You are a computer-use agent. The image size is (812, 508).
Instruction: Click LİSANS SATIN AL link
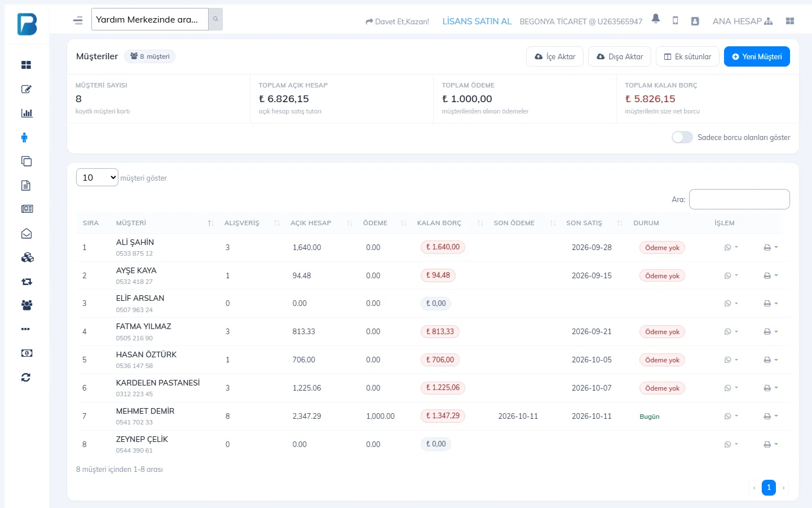tap(477, 21)
